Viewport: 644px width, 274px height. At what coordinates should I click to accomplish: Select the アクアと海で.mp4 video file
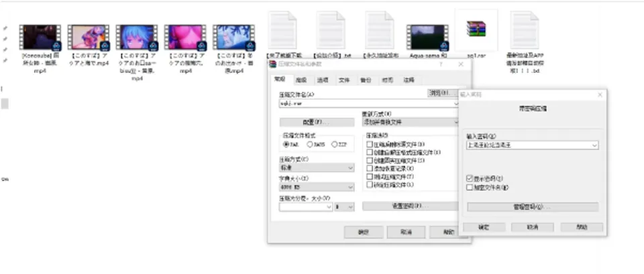(x=89, y=38)
